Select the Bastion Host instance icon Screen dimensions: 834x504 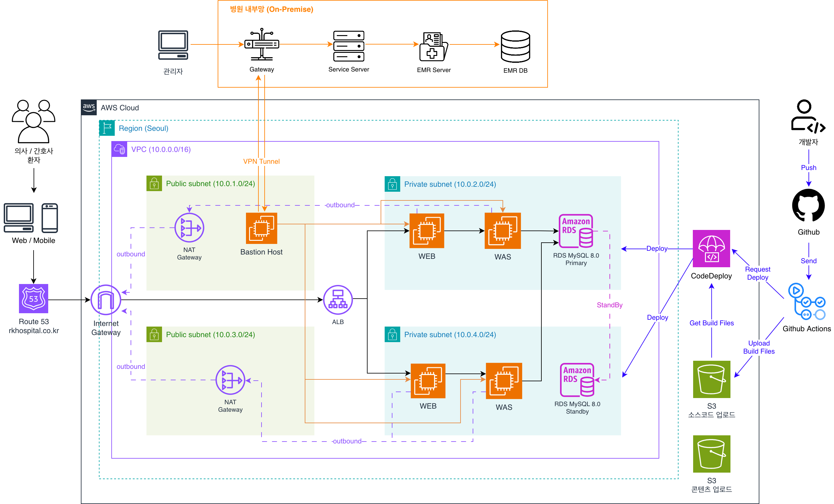(261, 228)
